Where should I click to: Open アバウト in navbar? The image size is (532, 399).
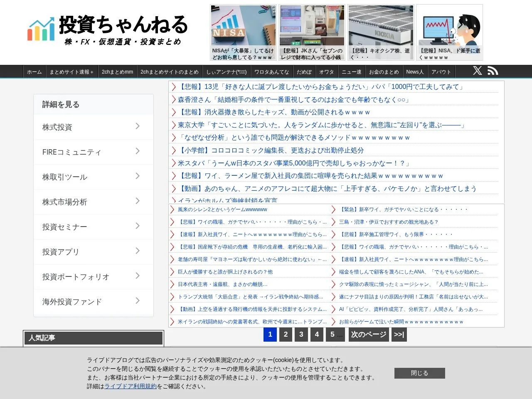click(x=441, y=72)
